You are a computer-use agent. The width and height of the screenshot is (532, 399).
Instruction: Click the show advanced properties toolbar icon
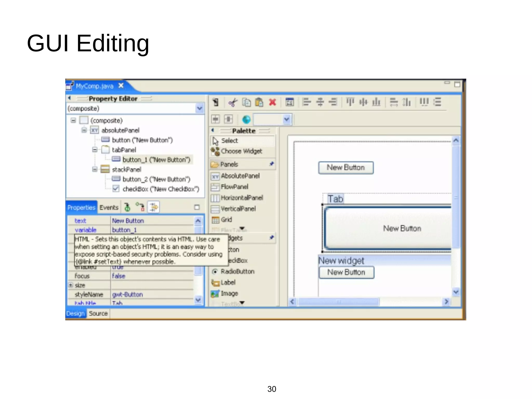pyautogui.click(x=140, y=207)
